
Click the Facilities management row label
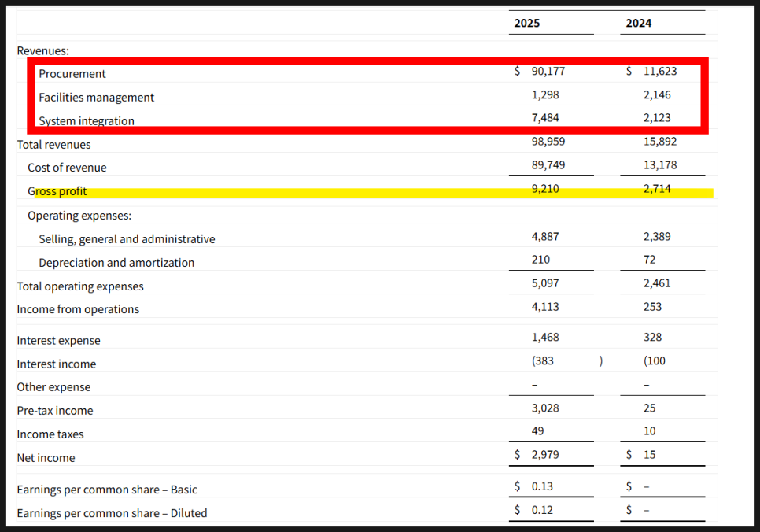pyautogui.click(x=97, y=98)
